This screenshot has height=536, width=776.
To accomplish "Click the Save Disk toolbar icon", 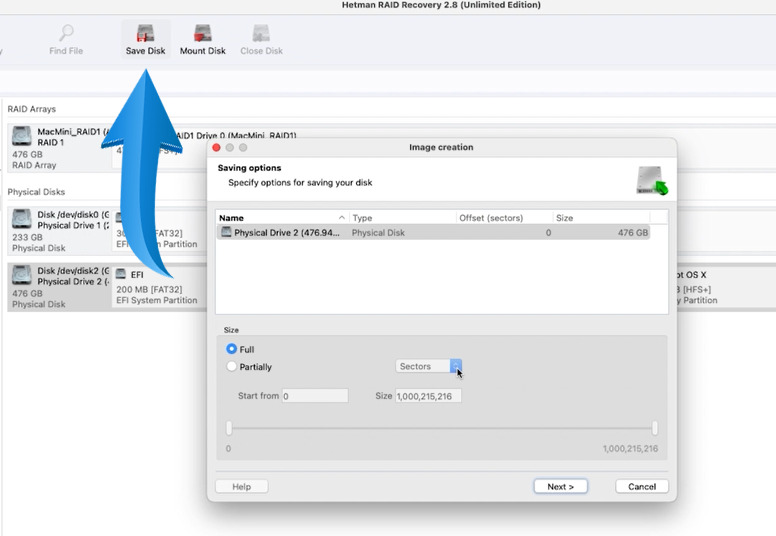I will [146, 34].
